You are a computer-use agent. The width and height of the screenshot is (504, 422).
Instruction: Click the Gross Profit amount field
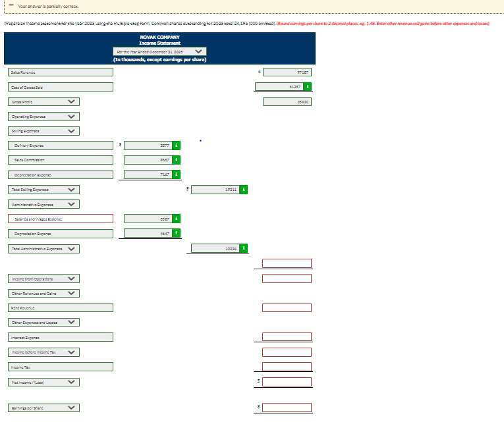click(287, 102)
